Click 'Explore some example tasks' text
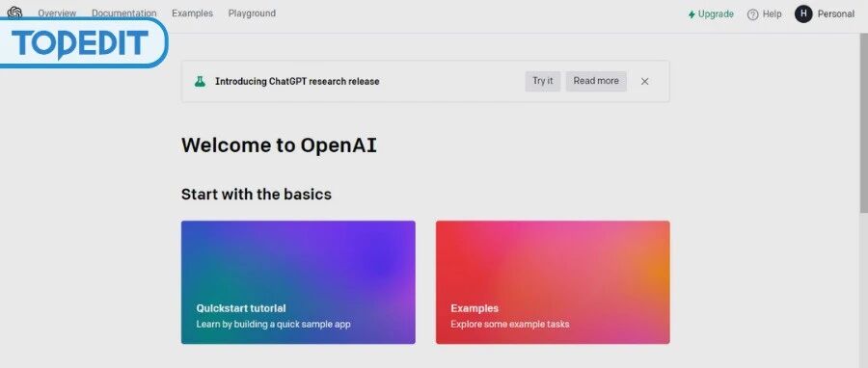This screenshot has height=368, width=868. (510, 325)
